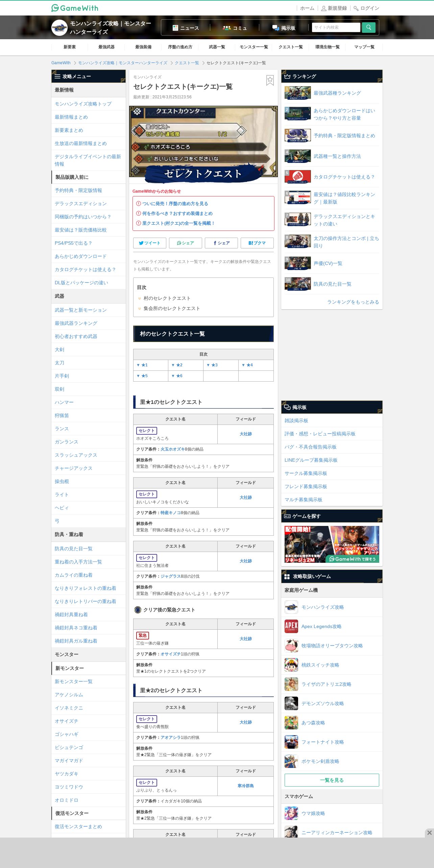Screen dimensions: 434x868
Task: Jump to ★6 section anchor
Action: 177,376
